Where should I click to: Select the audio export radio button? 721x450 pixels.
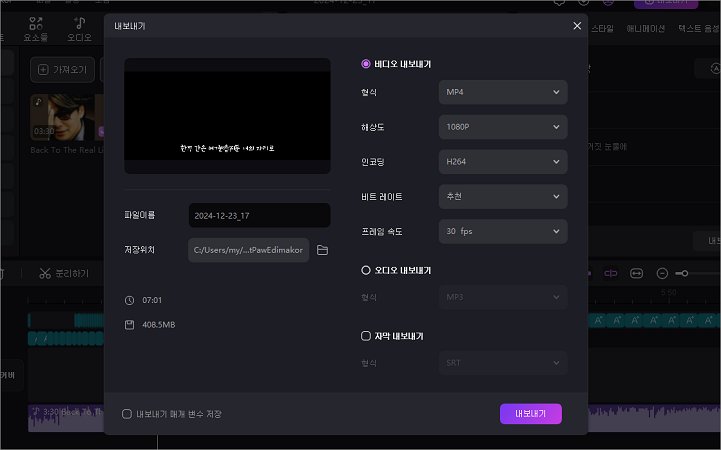(x=366, y=270)
